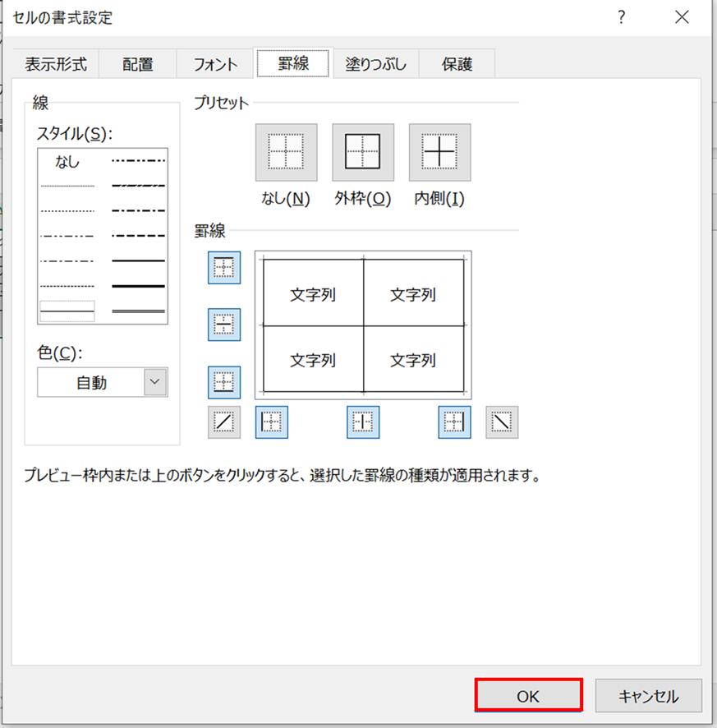
Task: Click the キャンセル button
Action: click(x=648, y=696)
